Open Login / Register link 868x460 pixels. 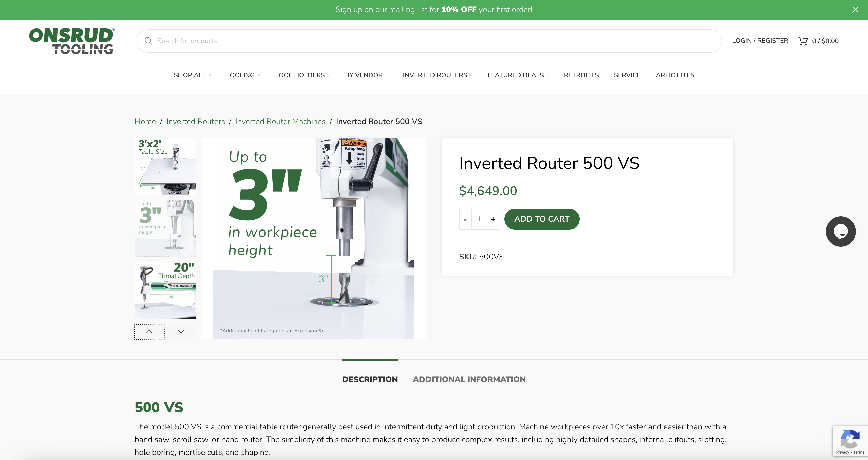click(760, 41)
